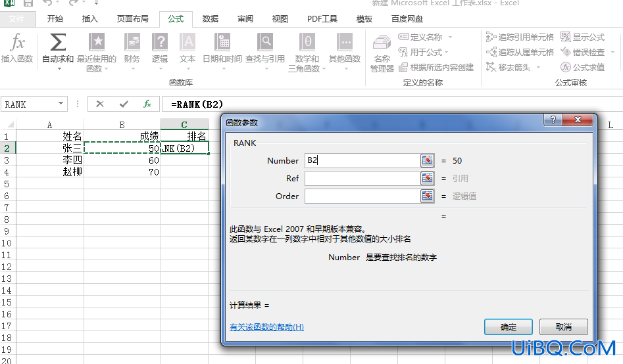
Task: Select cell B4 containing 70
Action: pyautogui.click(x=122, y=172)
